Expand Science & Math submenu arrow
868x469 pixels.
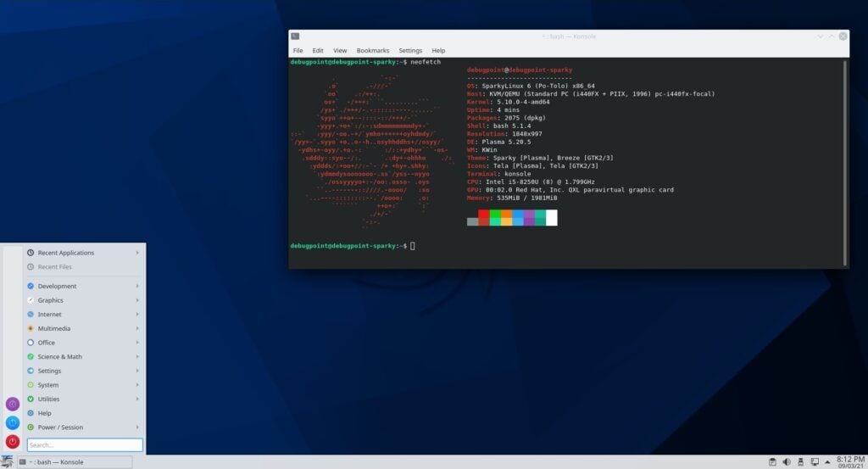click(x=137, y=356)
